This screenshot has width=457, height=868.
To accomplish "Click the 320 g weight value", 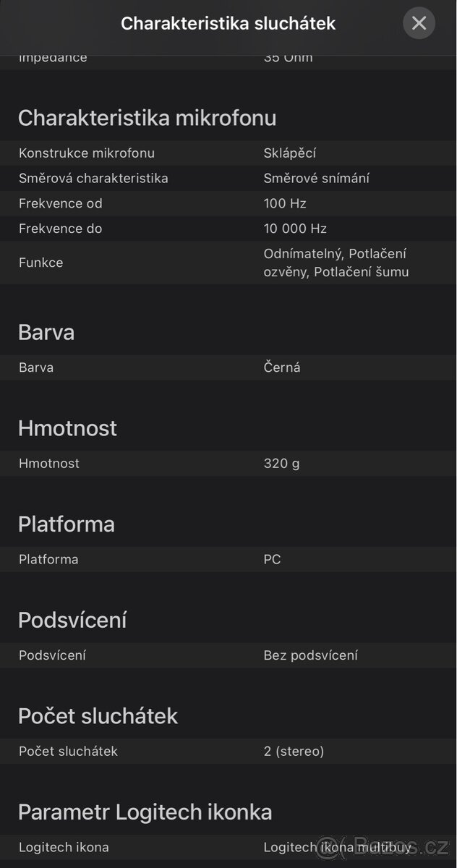I will click(x=281, y=463).
